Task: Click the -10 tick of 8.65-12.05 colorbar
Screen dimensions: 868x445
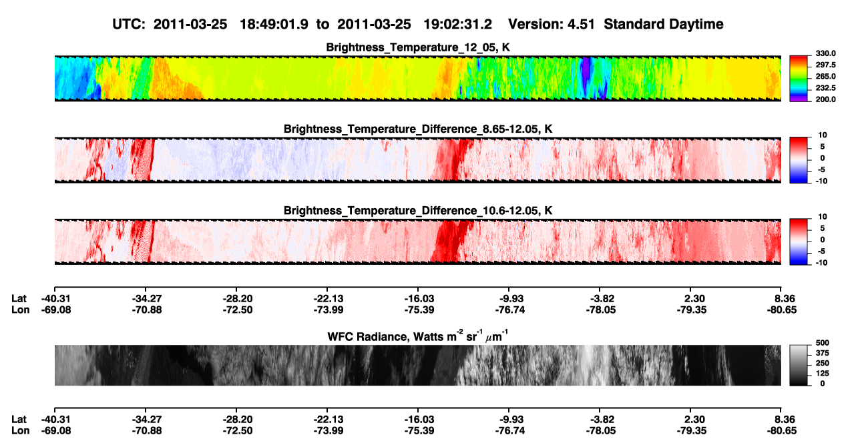Action: click(822, 181)
